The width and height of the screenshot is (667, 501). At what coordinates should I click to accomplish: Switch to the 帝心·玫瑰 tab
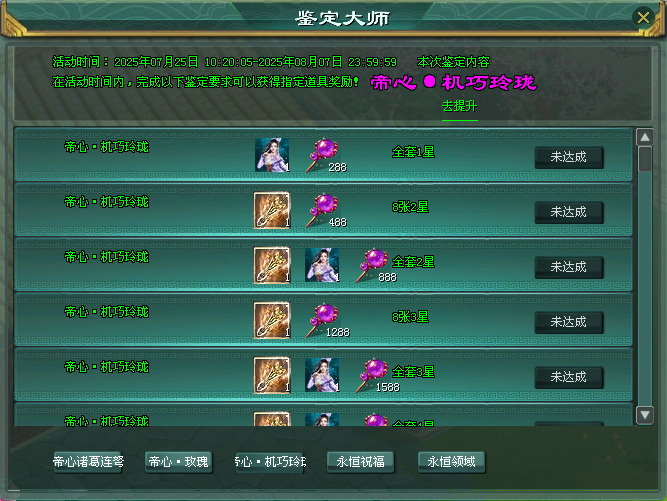(x=179, y=462)
